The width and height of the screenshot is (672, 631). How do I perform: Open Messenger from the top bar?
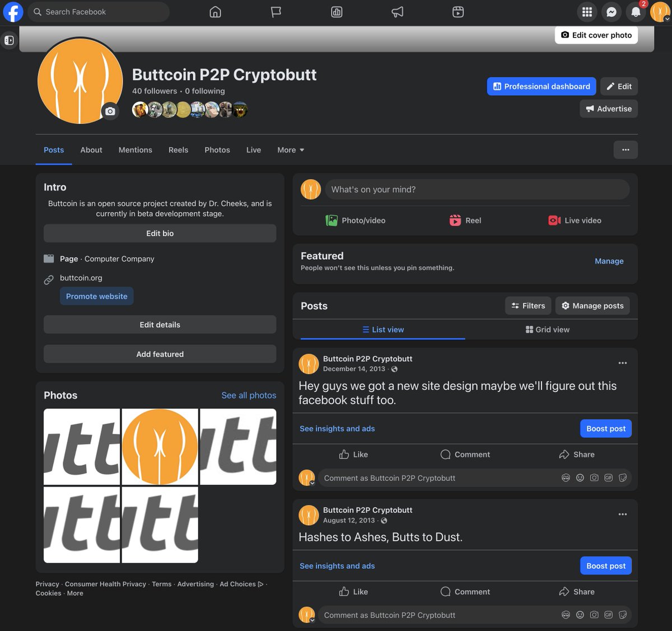(612, 12)
